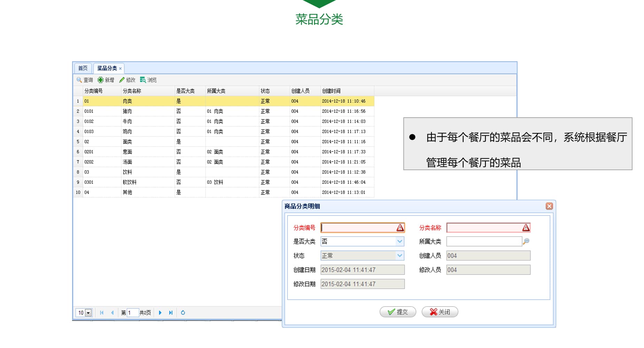The image size is (644, 348).
Task: Switch to the 首页 tab
Action: [x=83, y=68]
